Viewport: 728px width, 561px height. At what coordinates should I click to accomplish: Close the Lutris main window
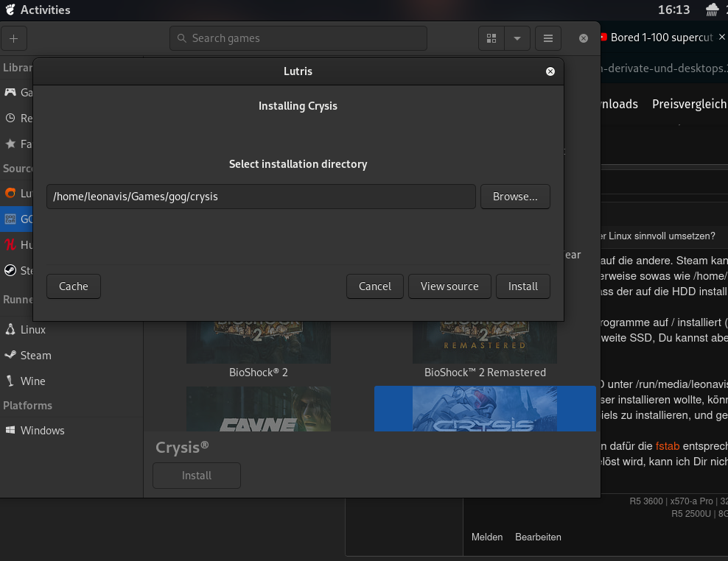(584, 38)
